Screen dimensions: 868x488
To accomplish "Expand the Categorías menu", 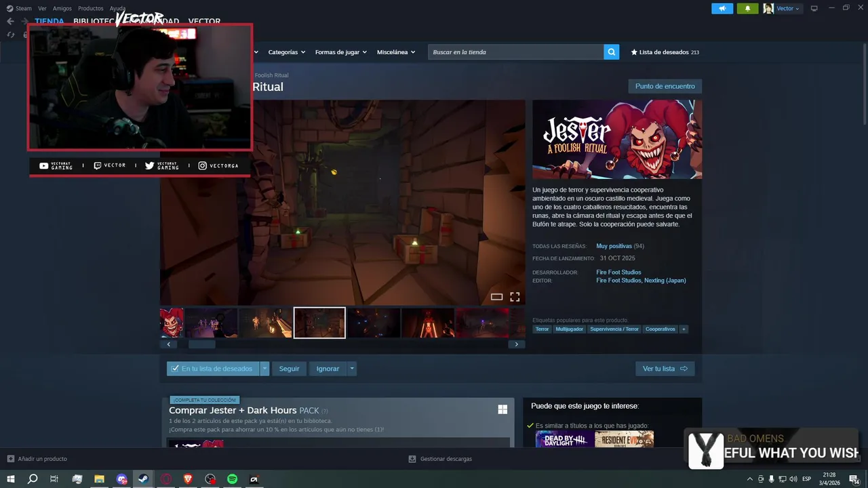I will click(x=286, y=52).
